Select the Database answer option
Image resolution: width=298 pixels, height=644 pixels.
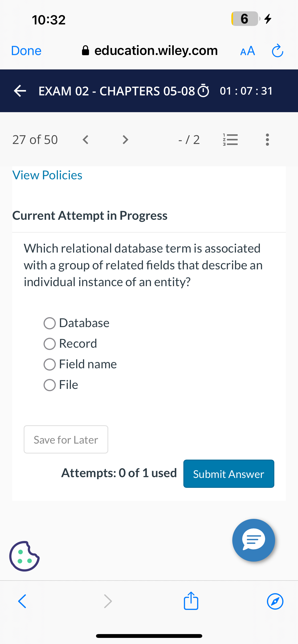[50, 323]
